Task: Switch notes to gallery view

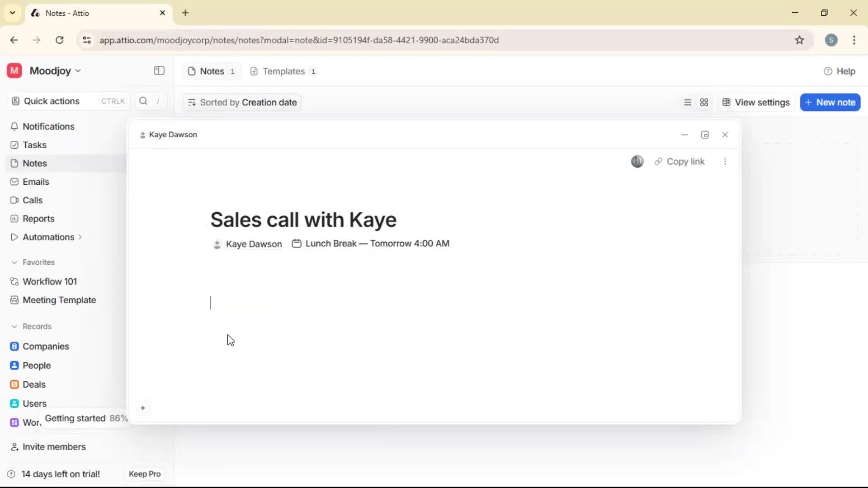Action: point(704,102)
